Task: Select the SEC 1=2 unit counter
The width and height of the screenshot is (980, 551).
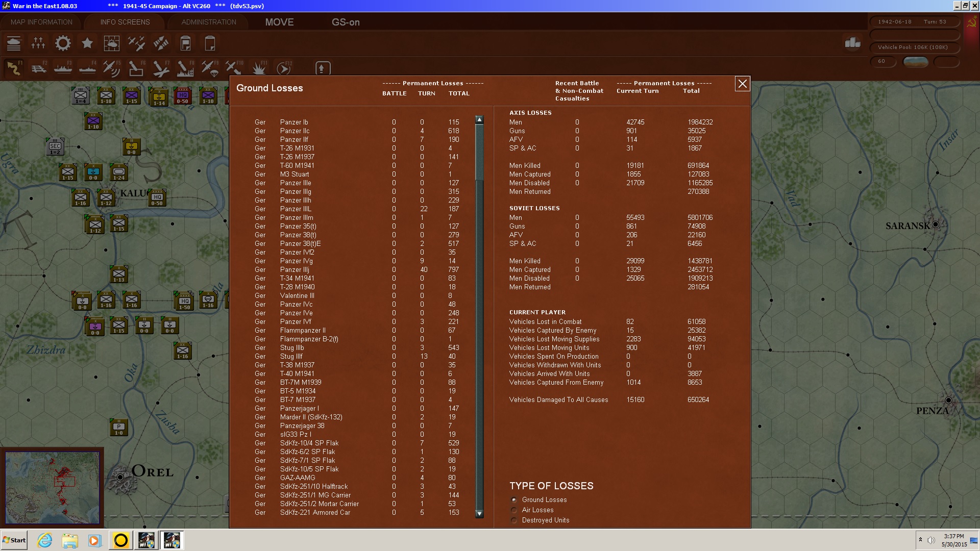Action: [55, 147]
